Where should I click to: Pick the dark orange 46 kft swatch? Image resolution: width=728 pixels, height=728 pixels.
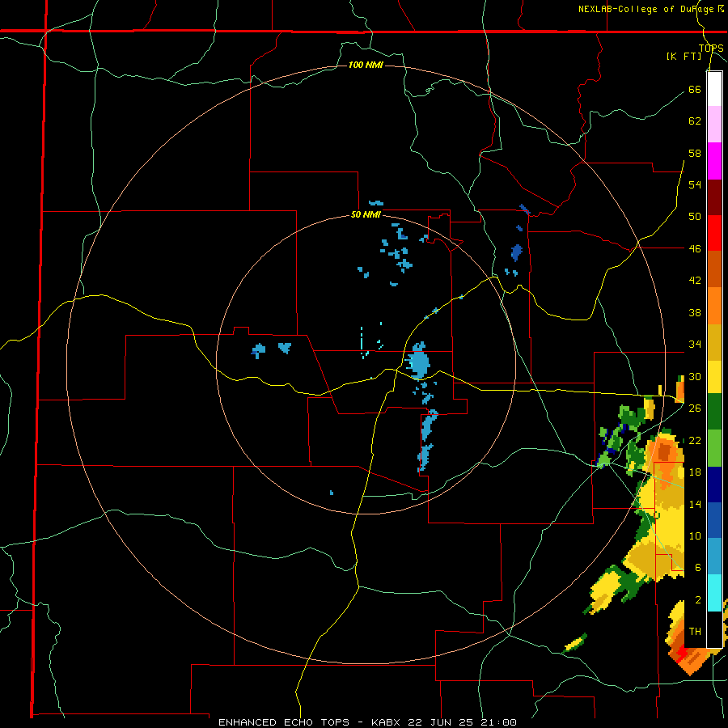point(714,269)
